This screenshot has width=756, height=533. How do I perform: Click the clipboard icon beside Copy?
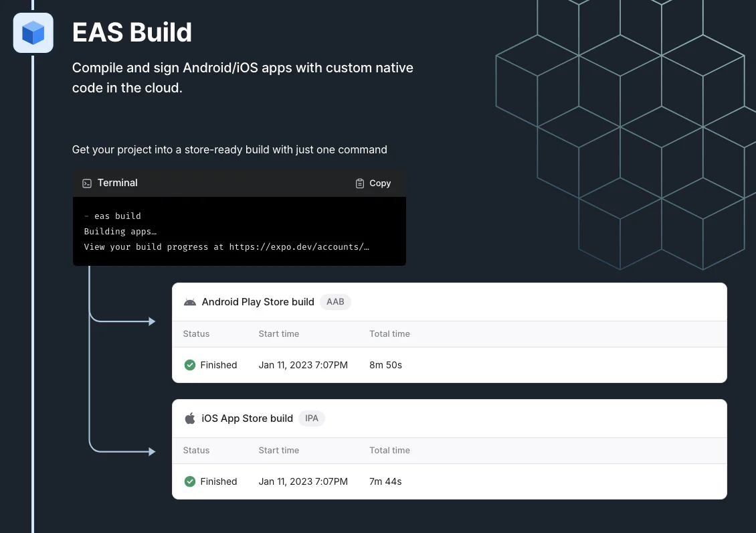coord(360,183)
